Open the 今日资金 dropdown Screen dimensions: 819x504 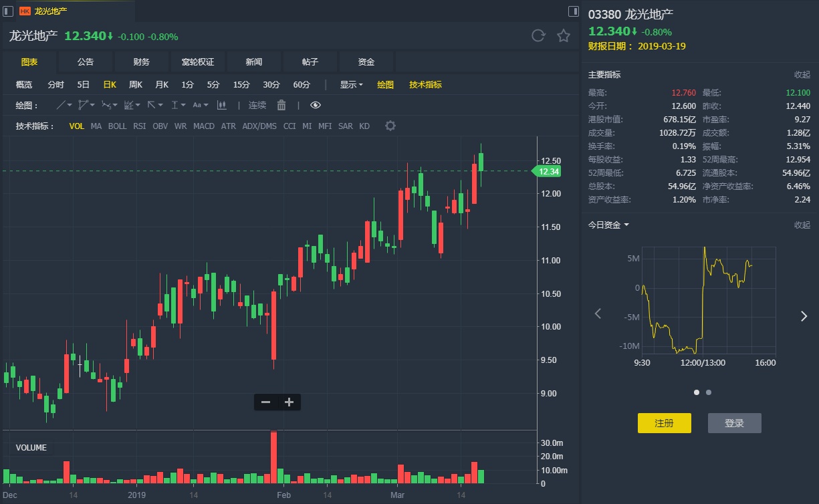[x=608, y=225]
